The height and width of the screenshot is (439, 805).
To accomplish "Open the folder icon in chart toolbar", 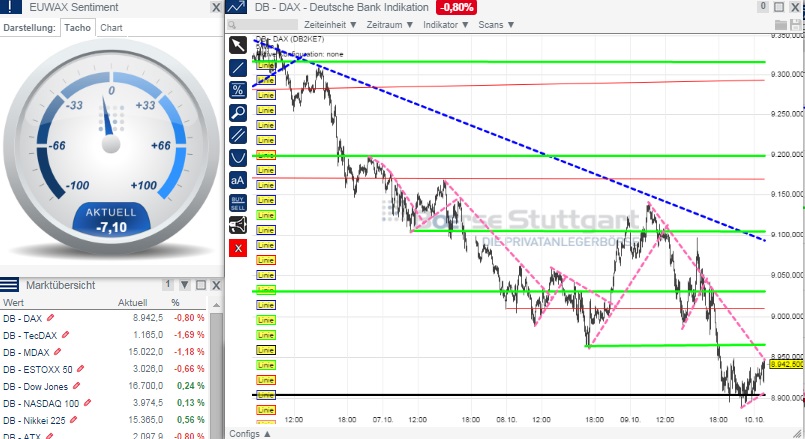I will pos(780,24).
